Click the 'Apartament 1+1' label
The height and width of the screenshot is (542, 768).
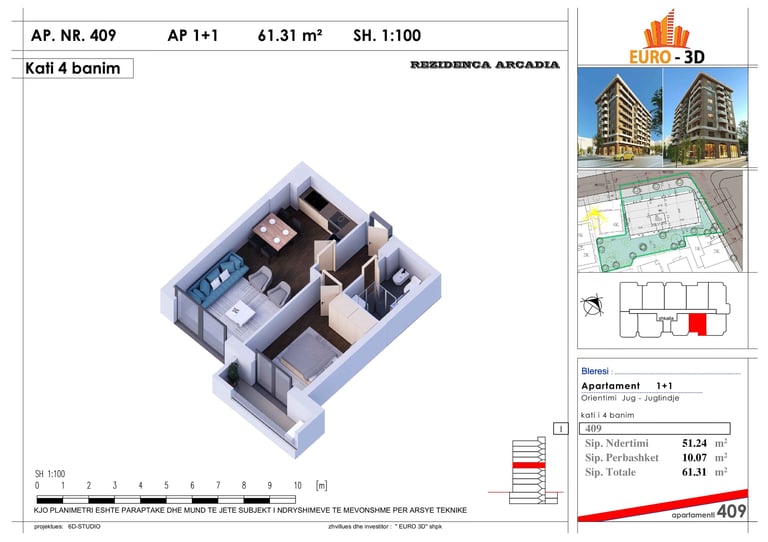click(627, 386)
